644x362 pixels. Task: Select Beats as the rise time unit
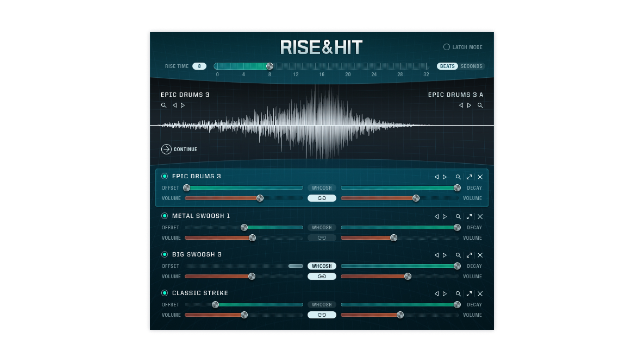447,66
